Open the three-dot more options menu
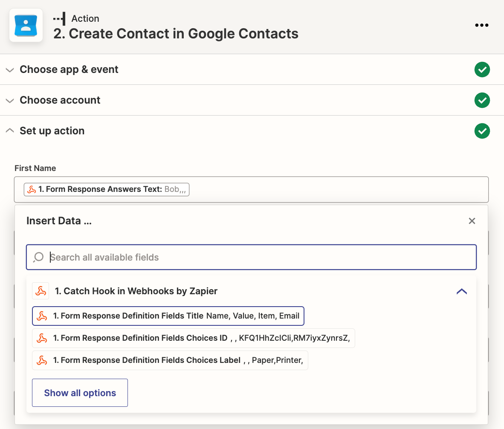Screen dimensions: 504x429 (481, 25)
